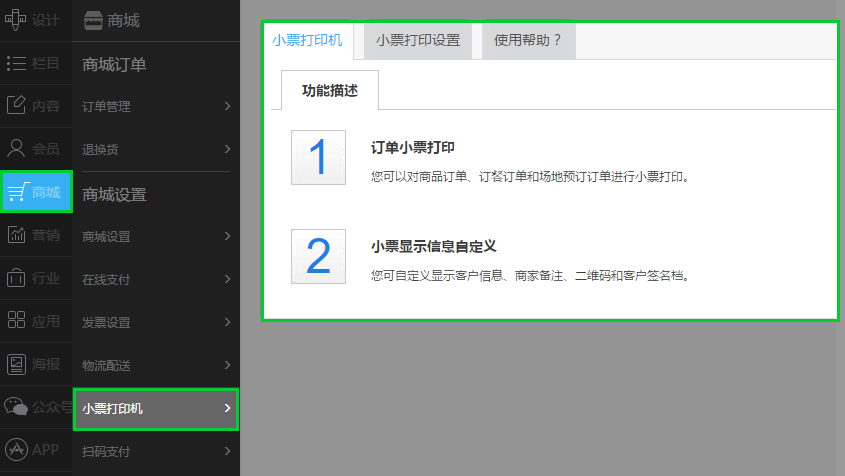Click the 海报 poster icon
Image resolution: width=845 pixels, height=476 pixels.
(16, 364)
